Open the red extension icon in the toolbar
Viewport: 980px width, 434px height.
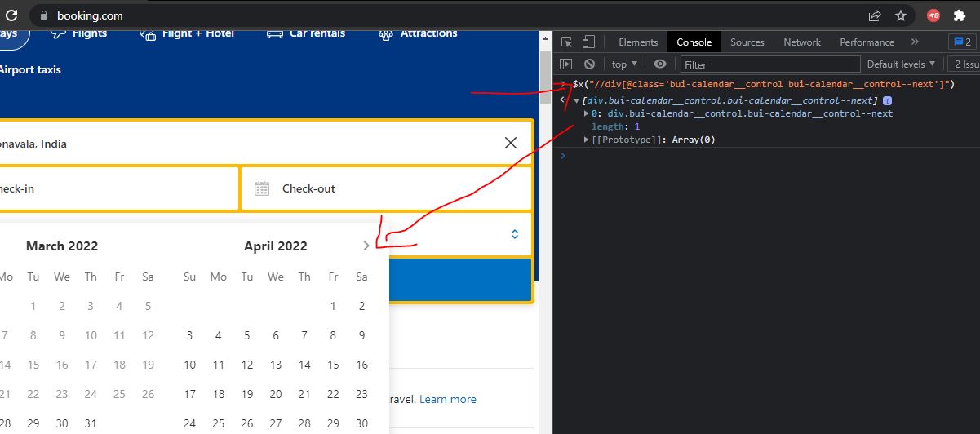click(x=933, y=15)
